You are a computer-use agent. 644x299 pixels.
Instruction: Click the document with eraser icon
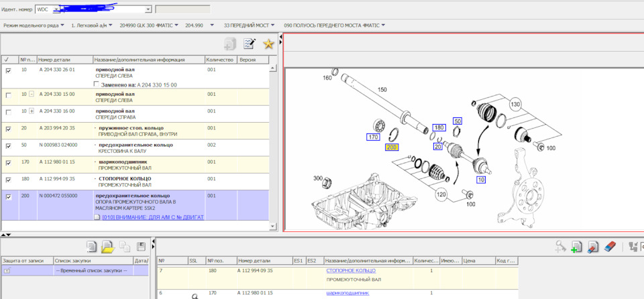point(593,247)
